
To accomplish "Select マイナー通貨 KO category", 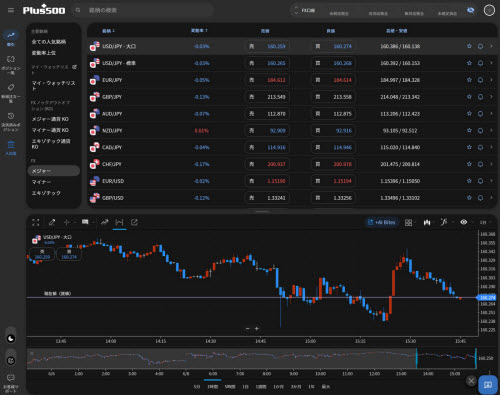I will (50, 130).
